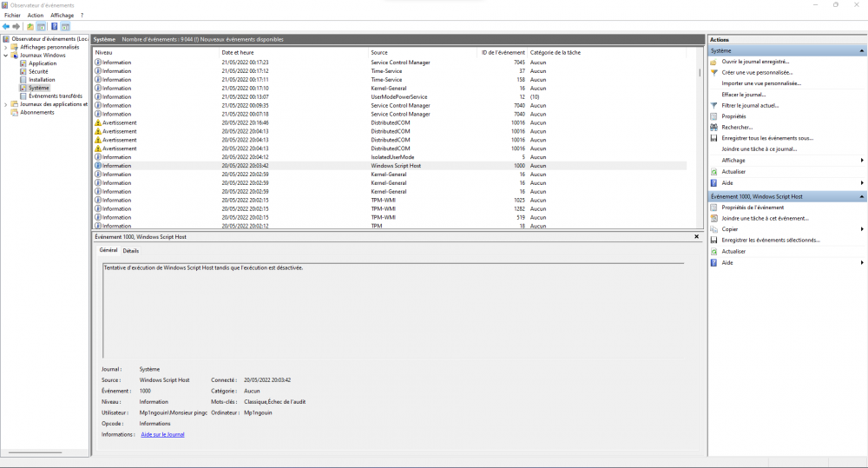
Task: Collapse 'Journaux Windows' tree node
Action: tap(5, 56)
